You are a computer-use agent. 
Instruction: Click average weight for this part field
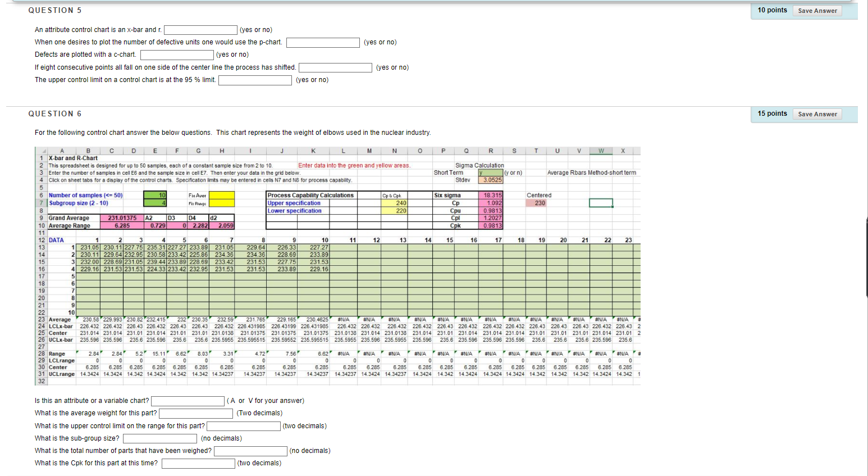(196, 413)
